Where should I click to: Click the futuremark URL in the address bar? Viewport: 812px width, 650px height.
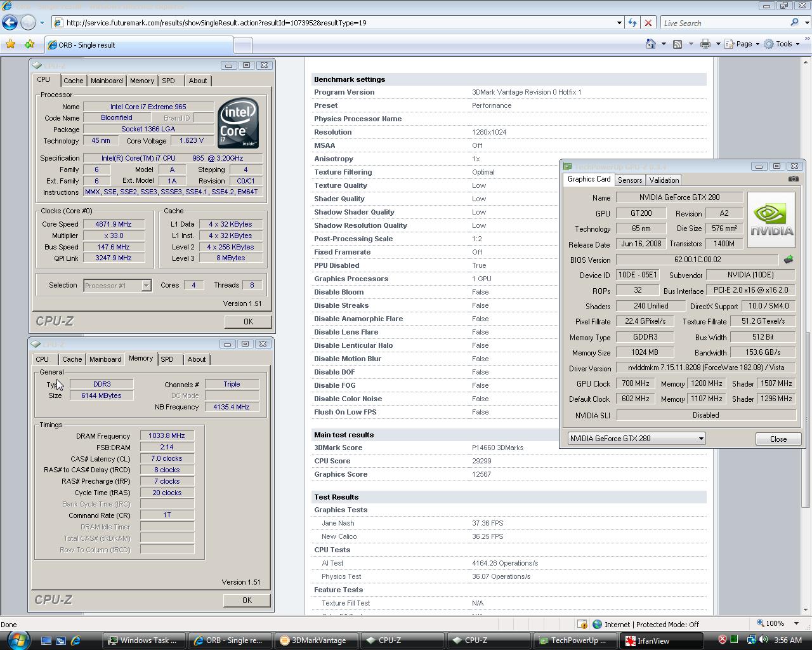pyautogui.click(x=216, y=23)
